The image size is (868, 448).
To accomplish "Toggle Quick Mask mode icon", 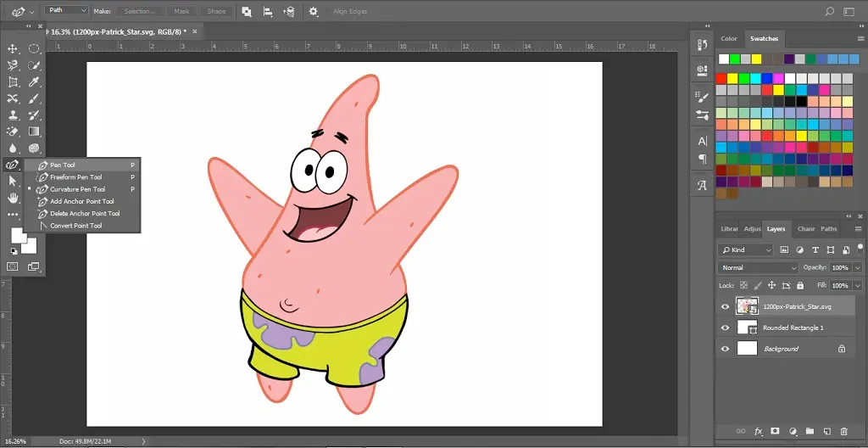I will [12, 266].
